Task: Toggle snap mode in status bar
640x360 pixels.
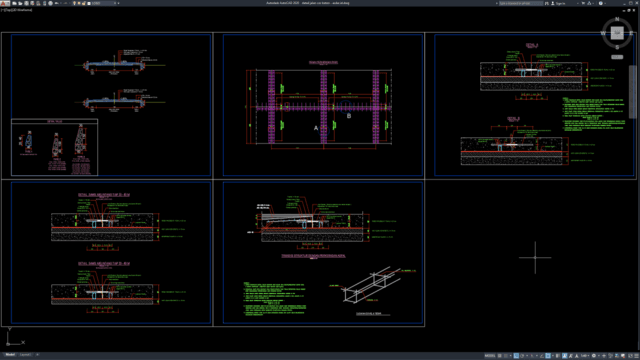Action: [506, 356]
